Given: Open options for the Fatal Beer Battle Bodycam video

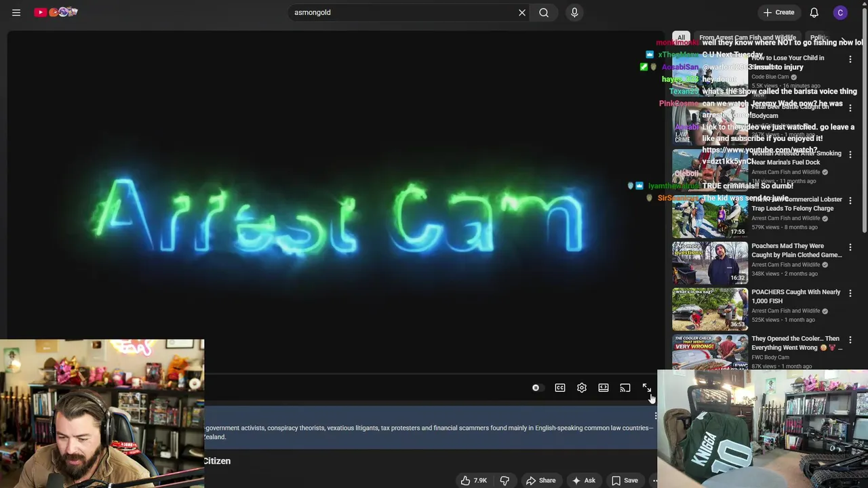Looking at the screenshot, I should [850, 108].
